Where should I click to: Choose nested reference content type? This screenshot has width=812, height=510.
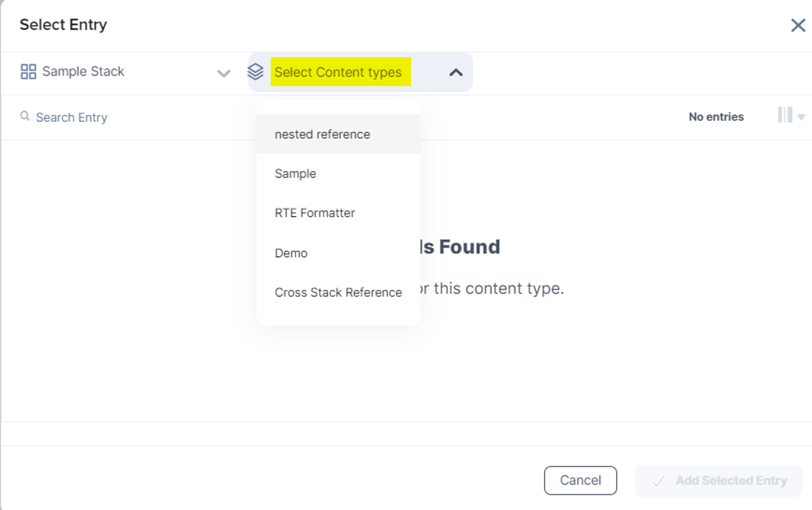pos(338,134)
